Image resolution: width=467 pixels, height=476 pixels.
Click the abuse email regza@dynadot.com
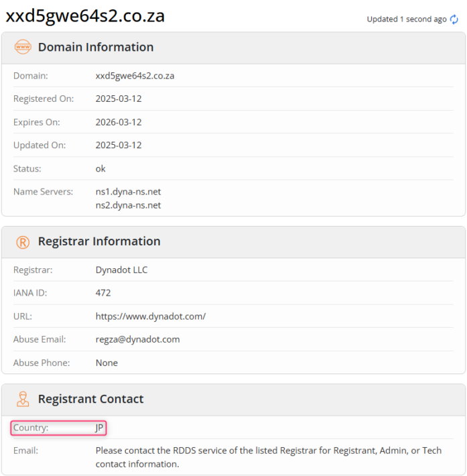coord(137,339)
